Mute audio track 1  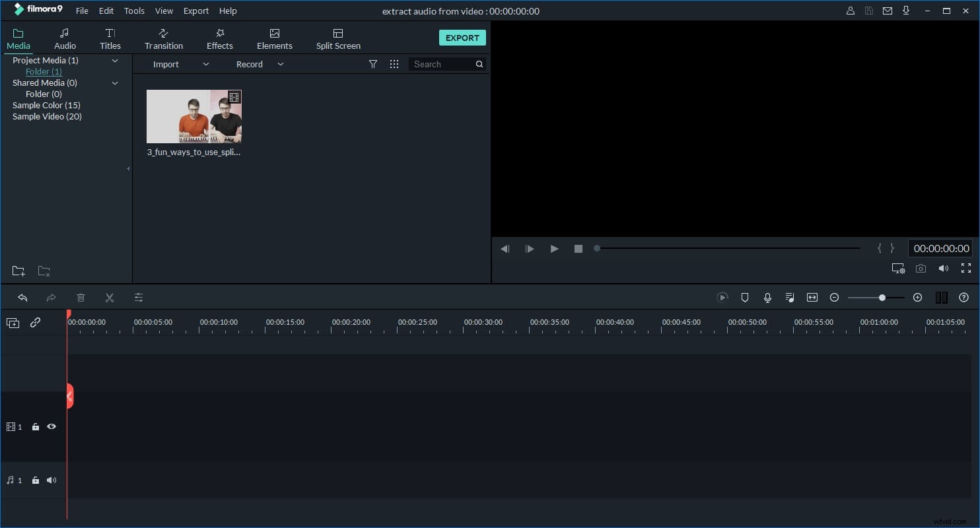point(52,480)
